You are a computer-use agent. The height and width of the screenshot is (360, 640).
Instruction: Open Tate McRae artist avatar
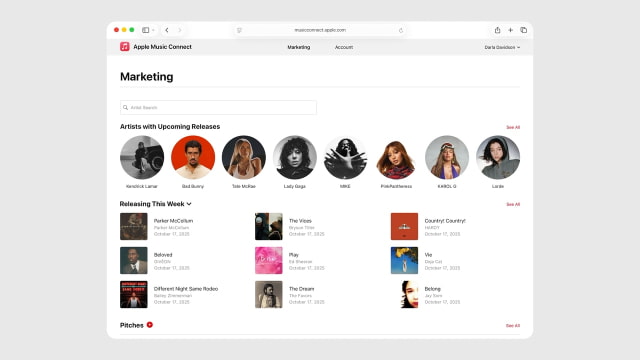tap(244, 158)
